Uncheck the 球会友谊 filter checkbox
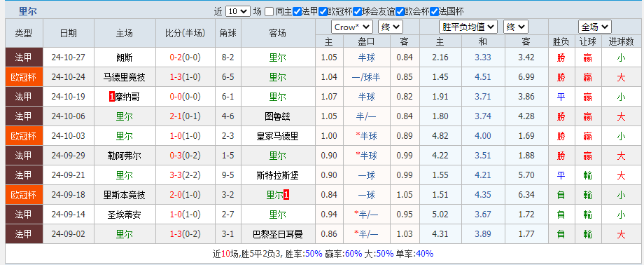 (357, 12)
